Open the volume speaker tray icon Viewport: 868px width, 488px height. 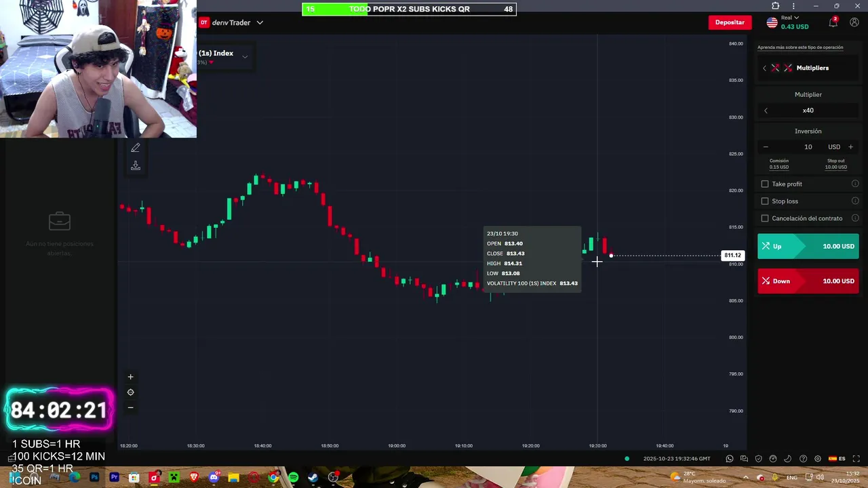click(821, 477)
